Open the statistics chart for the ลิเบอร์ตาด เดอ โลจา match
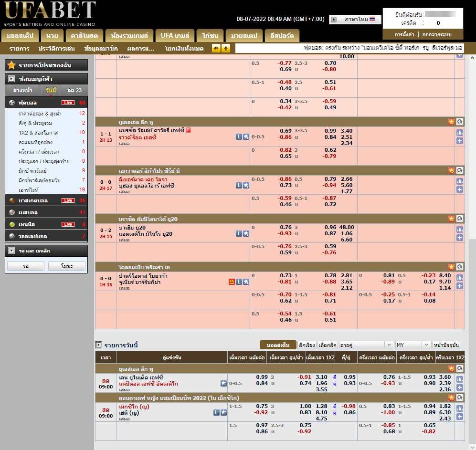Screen dimensions: 476x450 pos(460,181)
